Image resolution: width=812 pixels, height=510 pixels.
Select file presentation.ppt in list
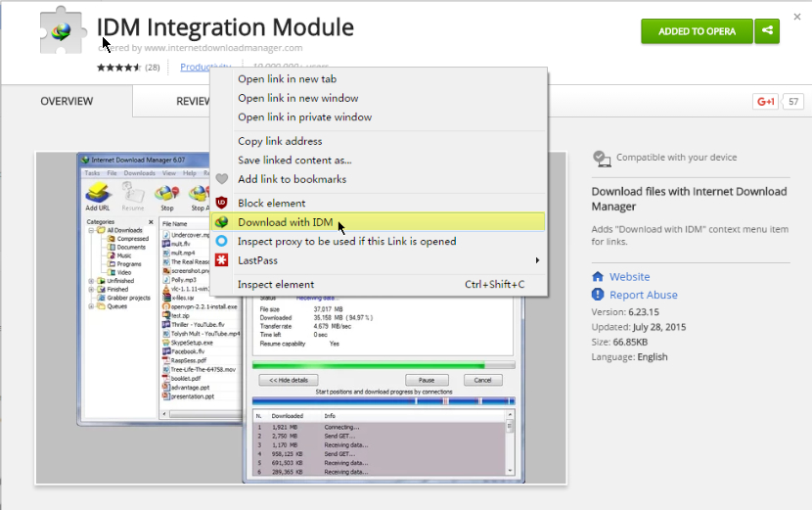pos(189,396)
